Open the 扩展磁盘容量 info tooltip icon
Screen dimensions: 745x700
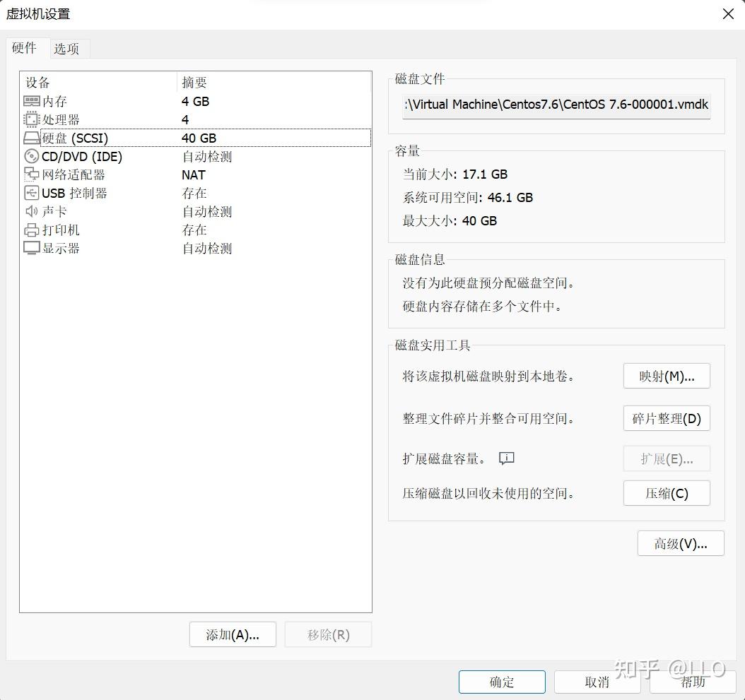pos(506,458)
